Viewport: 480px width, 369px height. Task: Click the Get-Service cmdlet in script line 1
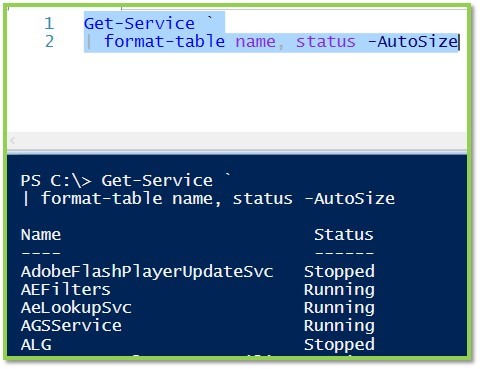(139, 24)
